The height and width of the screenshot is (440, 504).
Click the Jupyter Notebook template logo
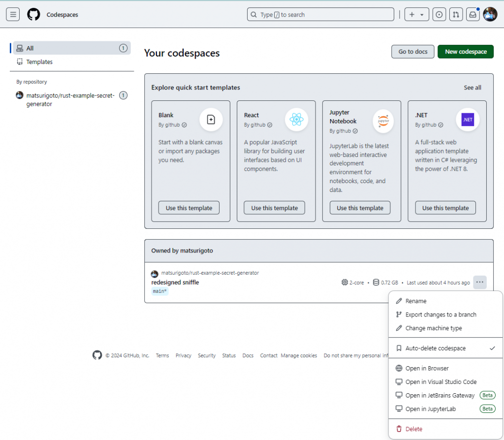383,121
